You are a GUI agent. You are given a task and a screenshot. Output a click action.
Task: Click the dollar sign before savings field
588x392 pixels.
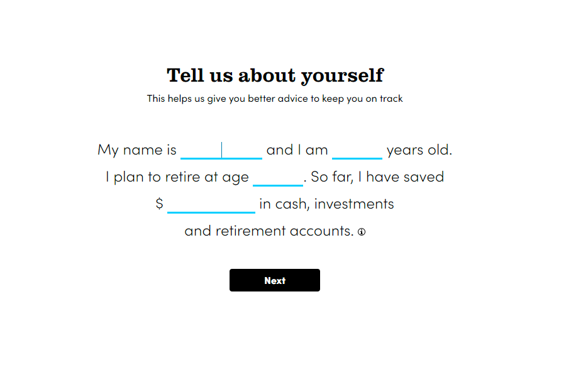pyautogui.click(x=159, y=204)
